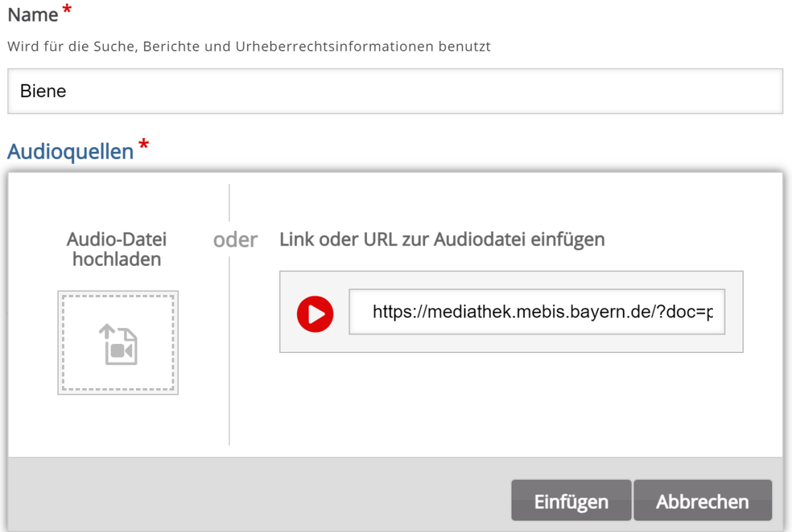
Task: Click the audio file upload icon
Action: (118, 344)
